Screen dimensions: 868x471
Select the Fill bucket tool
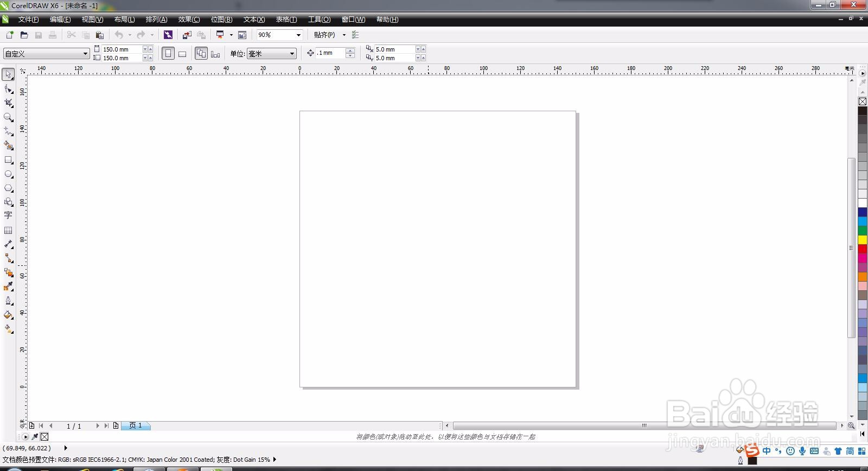pyautogui.click(x=8, y=315)
